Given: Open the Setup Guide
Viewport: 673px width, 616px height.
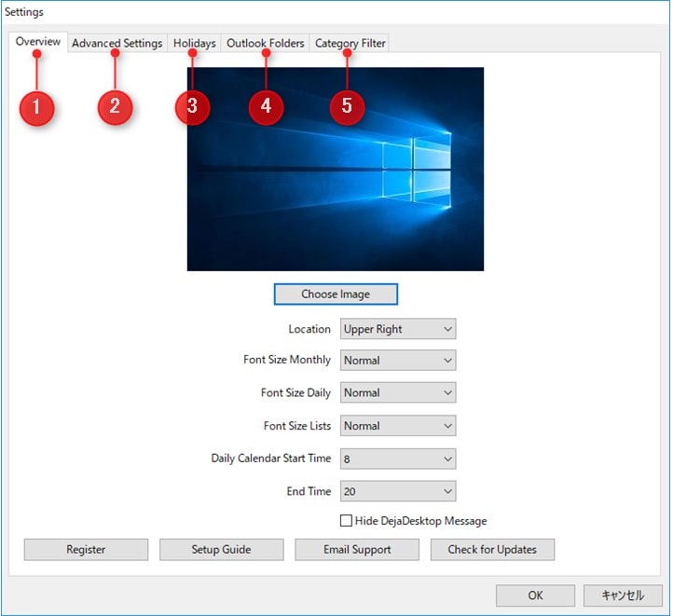Looking at the screenshot, I should click(222, 550).
